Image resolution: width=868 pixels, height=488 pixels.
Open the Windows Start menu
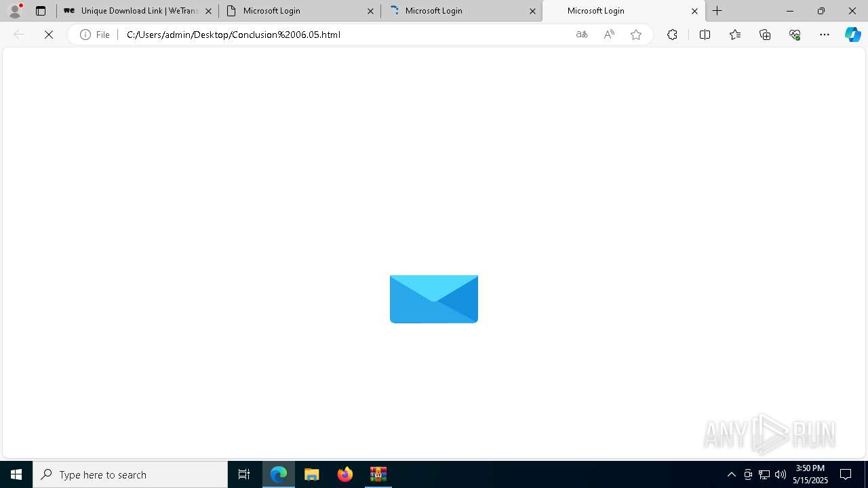click(16, 474)
